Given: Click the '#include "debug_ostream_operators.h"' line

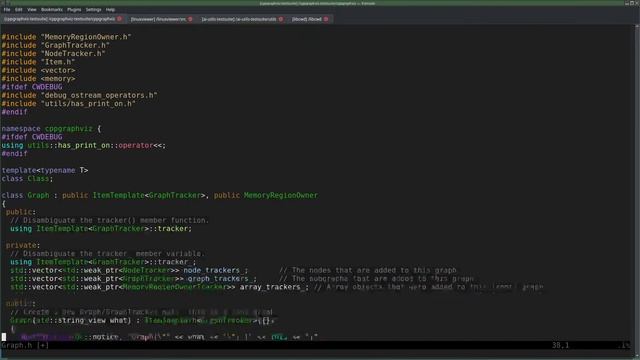Looking at the screenshot, I should pos(80,95).
